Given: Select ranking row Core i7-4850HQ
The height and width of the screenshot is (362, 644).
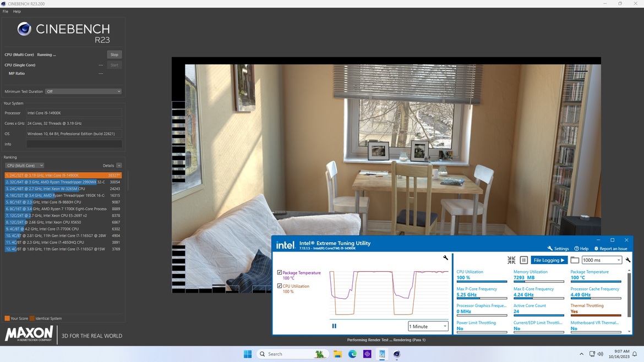Looking at the screenshot, I should click(x=63, y=242).
